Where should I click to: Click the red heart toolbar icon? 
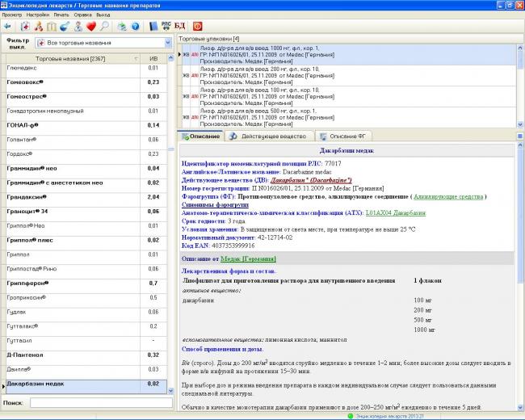coord(91,26)
